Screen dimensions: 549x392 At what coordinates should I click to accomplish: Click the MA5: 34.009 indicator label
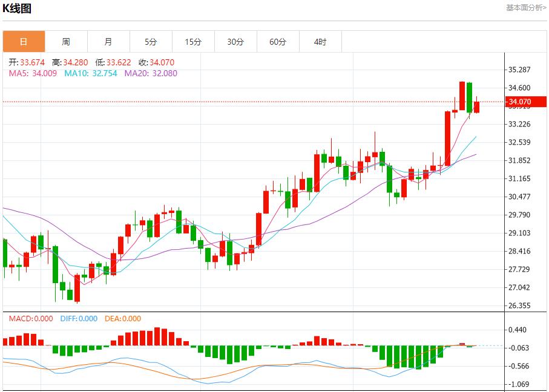click(33, 74)
